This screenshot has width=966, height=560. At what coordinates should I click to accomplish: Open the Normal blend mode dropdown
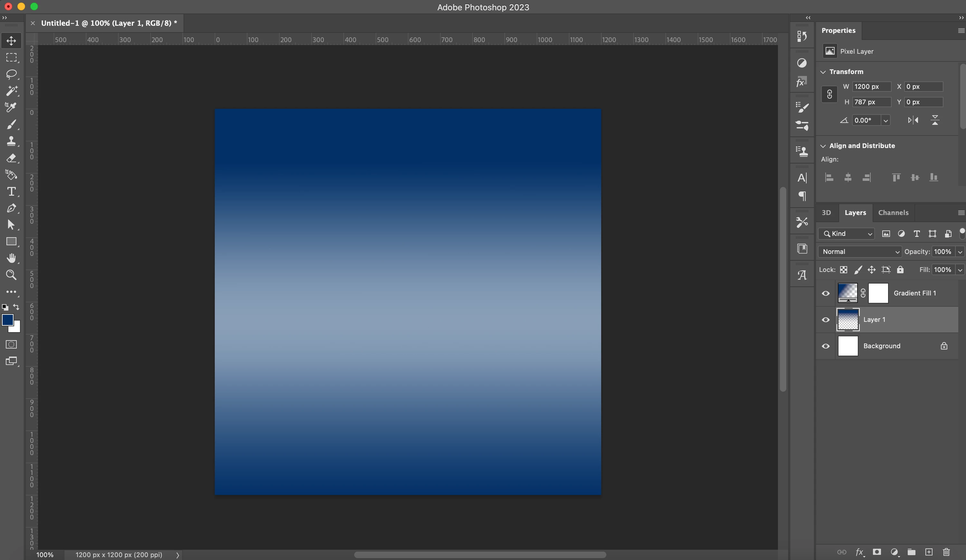pyautogui.click(x=859, y=252)
